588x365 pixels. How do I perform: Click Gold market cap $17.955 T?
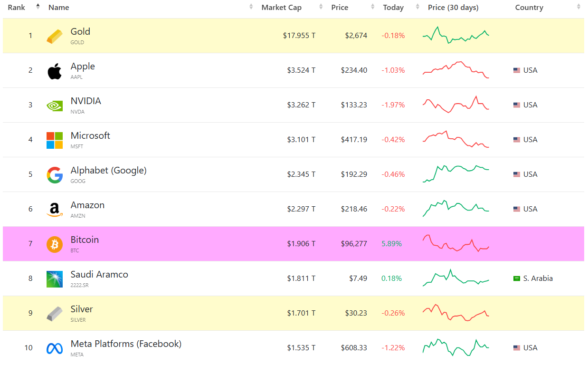[299, 36]
